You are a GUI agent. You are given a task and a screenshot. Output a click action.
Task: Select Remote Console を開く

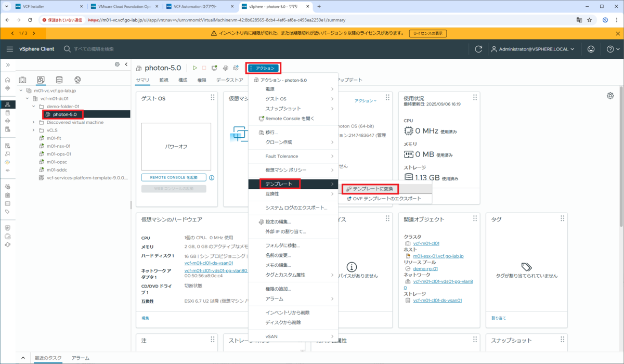(x=294, y=118)
